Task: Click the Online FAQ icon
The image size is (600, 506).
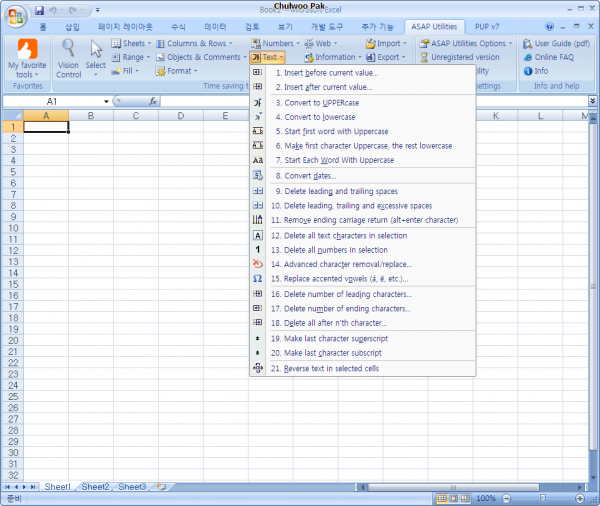Action: point(528,57)
